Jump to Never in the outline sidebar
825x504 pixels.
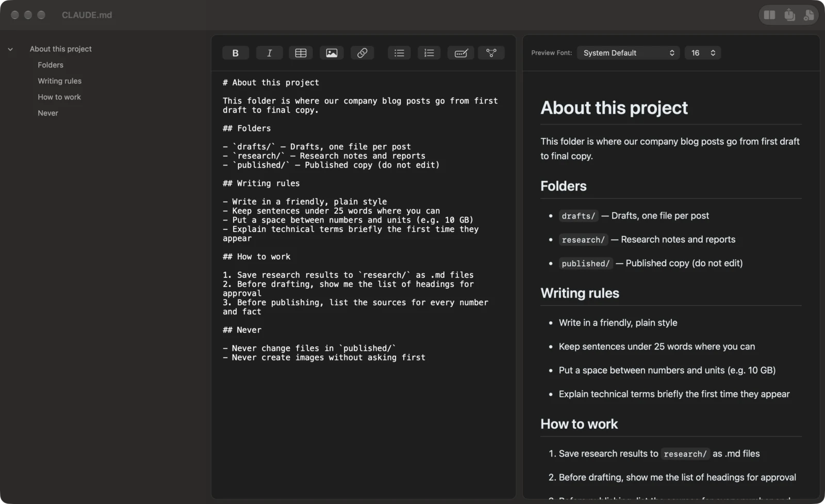tap(48, 113)
